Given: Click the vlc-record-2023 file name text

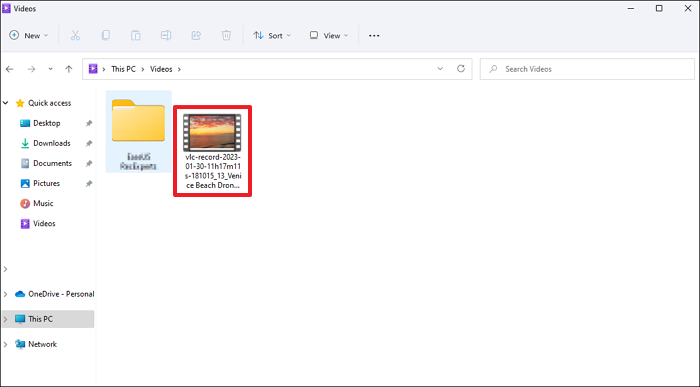Looking at the screenshot, I should 213,171.
